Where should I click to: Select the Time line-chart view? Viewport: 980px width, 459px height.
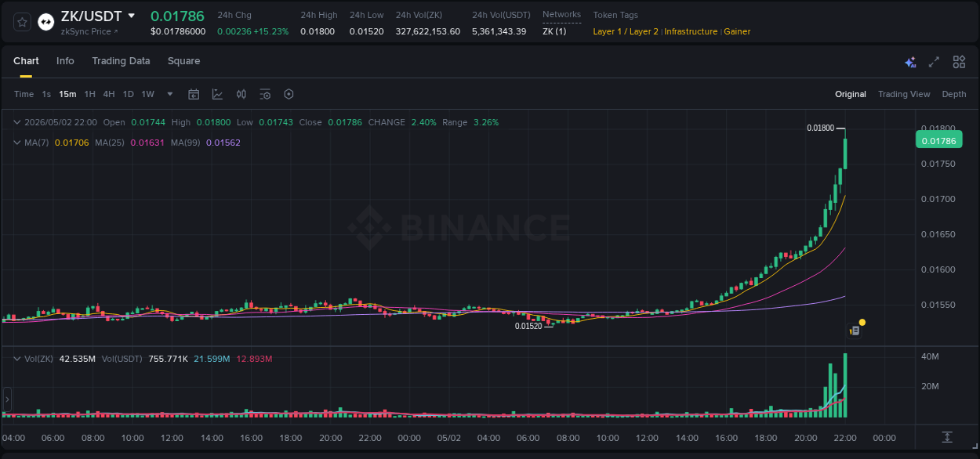pos(24,94)
